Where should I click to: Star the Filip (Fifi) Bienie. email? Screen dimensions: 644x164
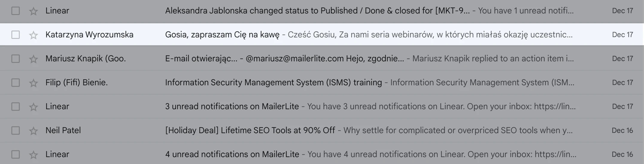pos(34,83)
